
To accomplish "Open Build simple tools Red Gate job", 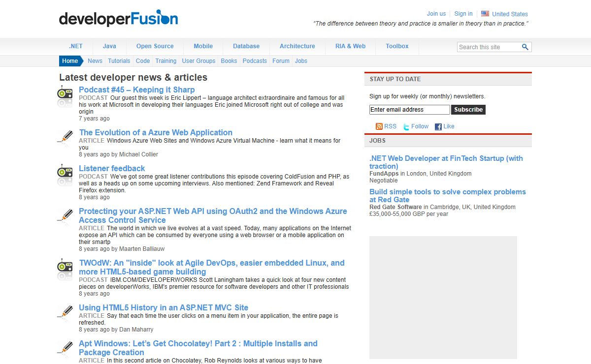I will [448, 196].
